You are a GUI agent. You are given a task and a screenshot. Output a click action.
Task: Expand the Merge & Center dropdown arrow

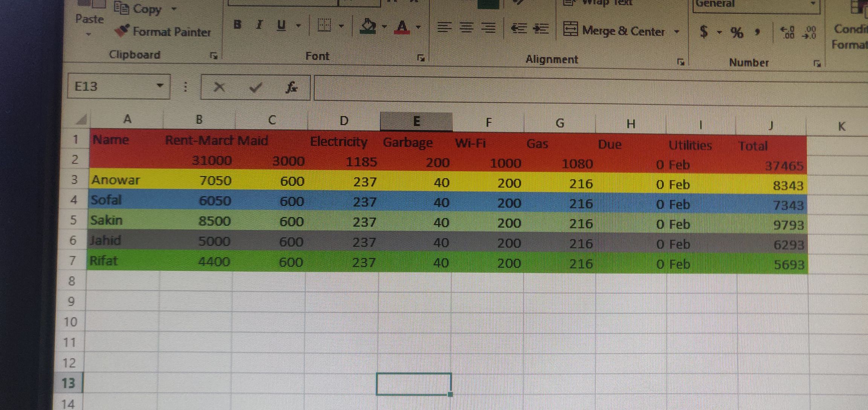[677, 32]
